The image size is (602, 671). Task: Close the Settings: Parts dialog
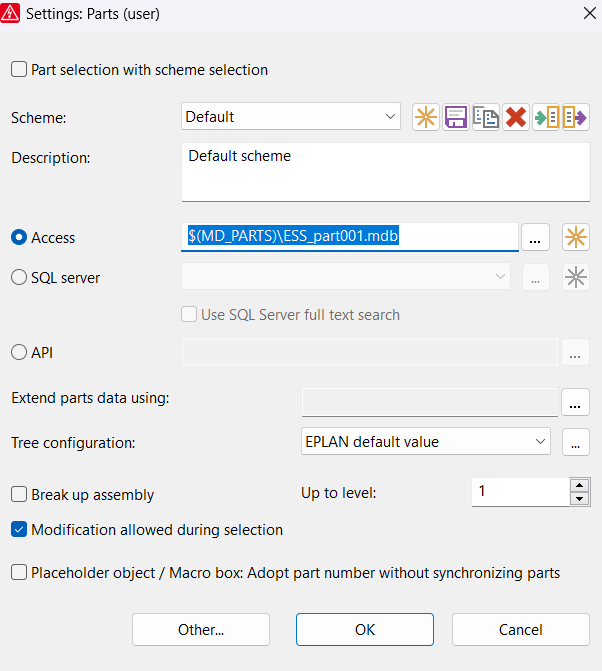[x=590, y=13]
